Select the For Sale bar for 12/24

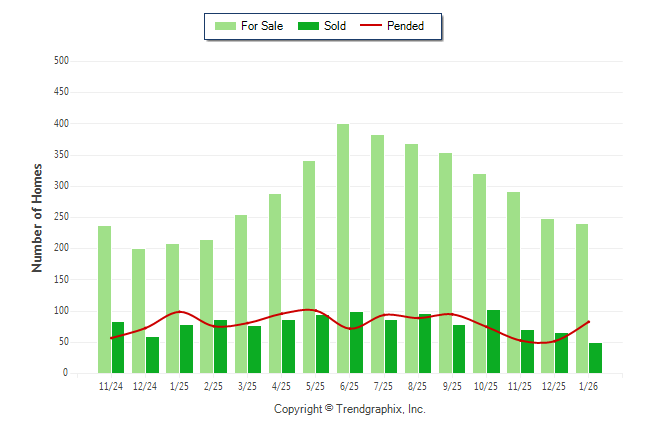138,310
